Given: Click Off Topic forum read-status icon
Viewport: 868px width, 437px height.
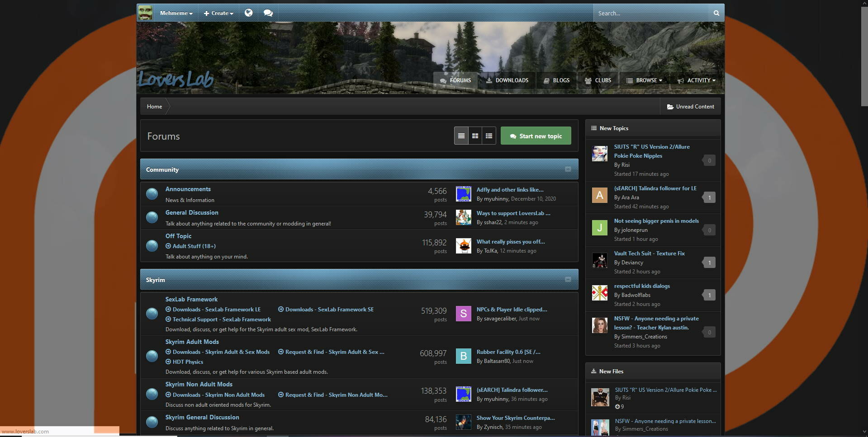Looking at the screenshot, I should pyautogui.click(x=152, y=246).
